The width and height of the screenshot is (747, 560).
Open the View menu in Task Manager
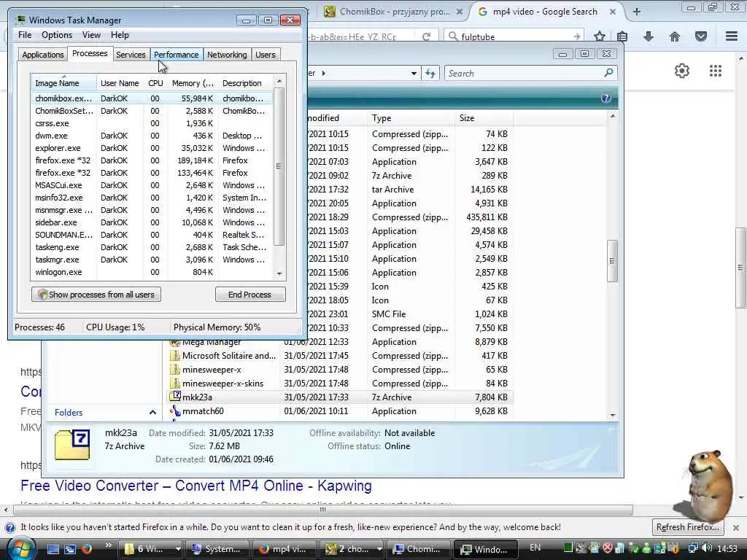coord(91,35)
